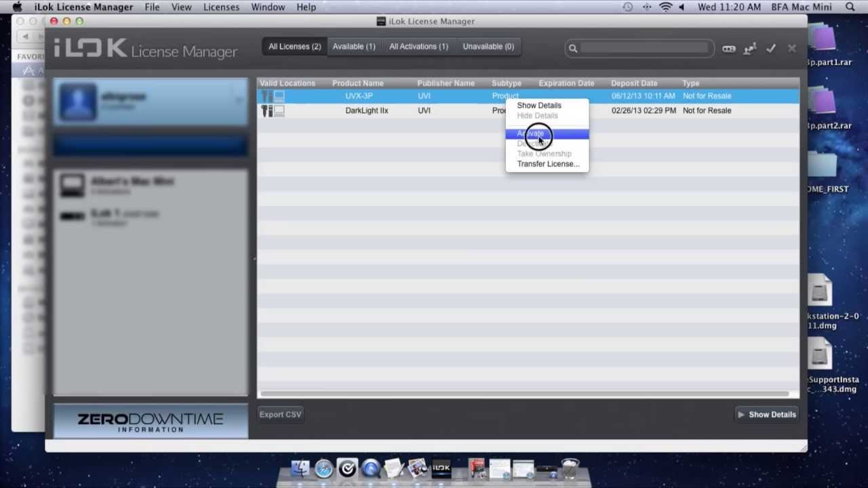The height and width of the screenshot is (488, 868).
Task: Click the 02/26/13 02:29 PM deposit date
Action: point(644,110)
